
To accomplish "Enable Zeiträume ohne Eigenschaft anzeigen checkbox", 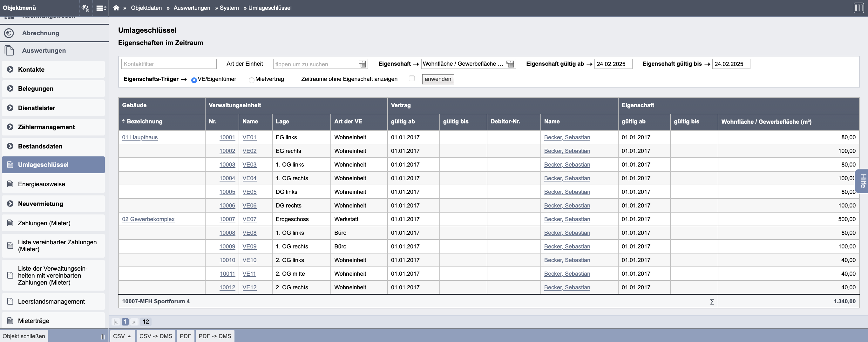I will tap(411, 78).
